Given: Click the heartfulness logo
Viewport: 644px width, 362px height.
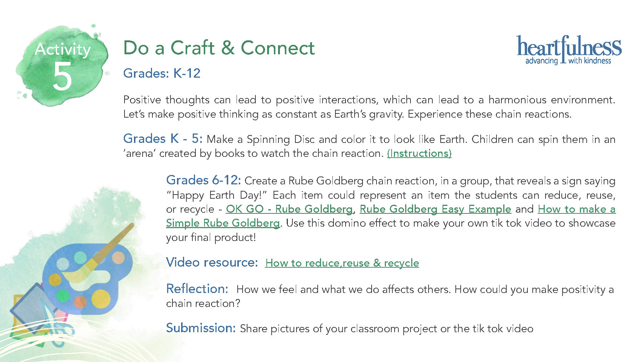Looking at the screenshot, I should [x=569, y=50].
